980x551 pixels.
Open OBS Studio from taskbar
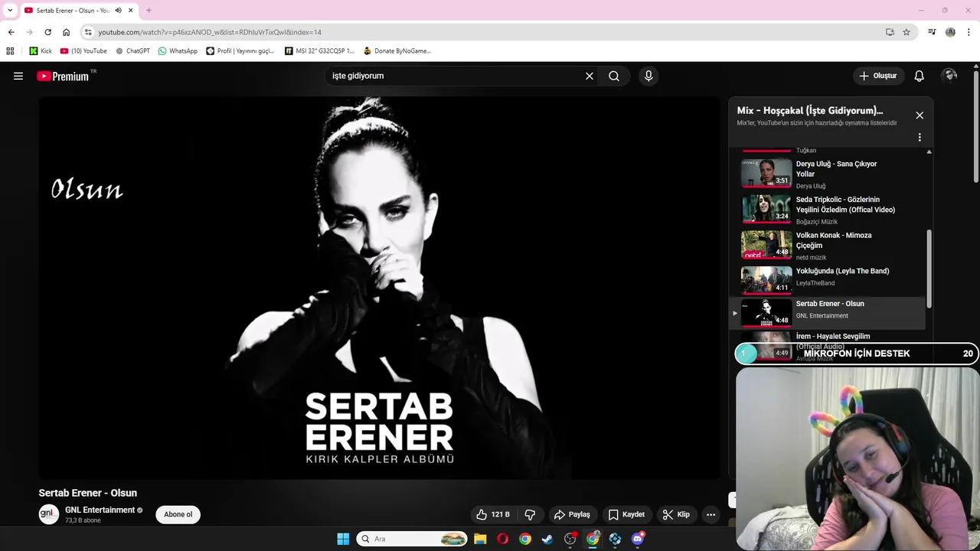[x=570, y=539]
